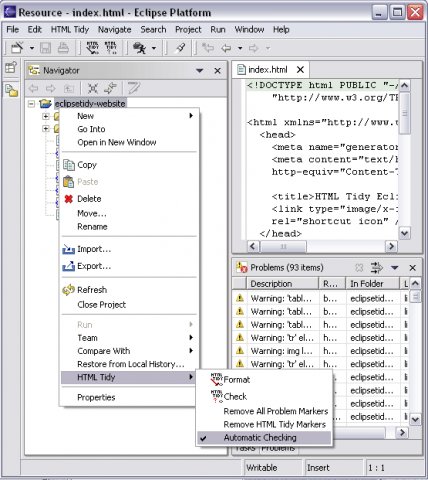
Task: Open the Team submenu
Action: 130,338
